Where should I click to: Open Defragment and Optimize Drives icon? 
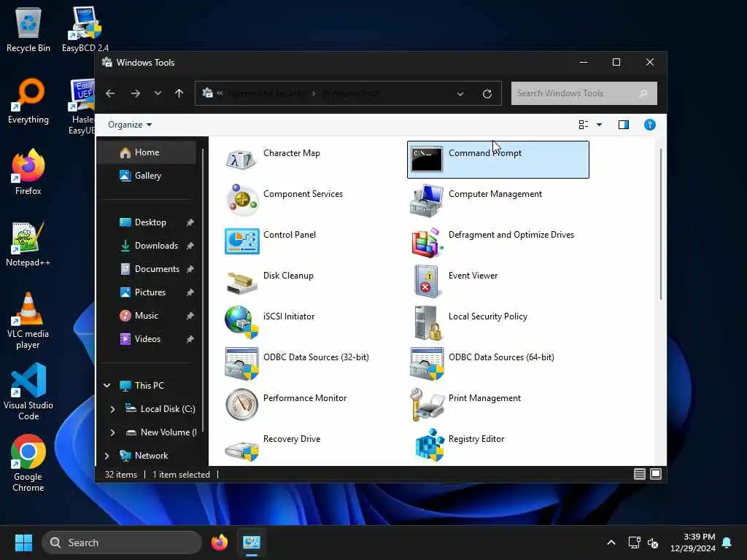click(427, 242)
